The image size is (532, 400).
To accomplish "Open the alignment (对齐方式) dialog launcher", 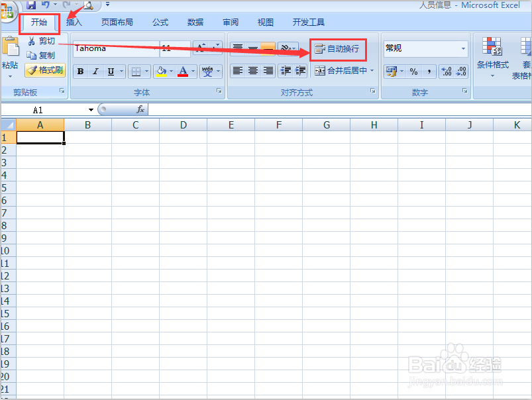I will pyautogui.click(x=373, y=91).
